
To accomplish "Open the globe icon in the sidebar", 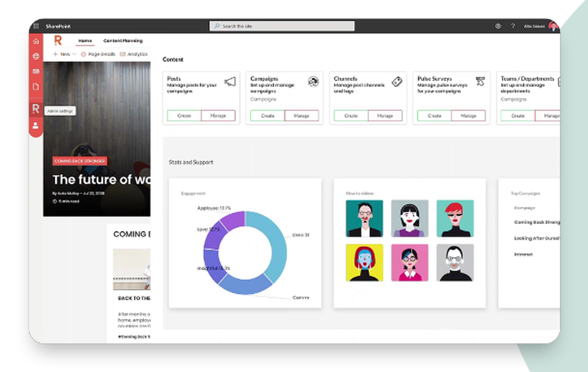I will coord(35,57).
